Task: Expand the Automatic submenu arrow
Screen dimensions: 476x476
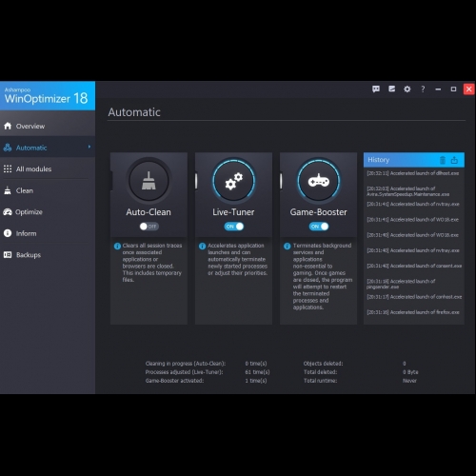Action: tap(89, 147)
